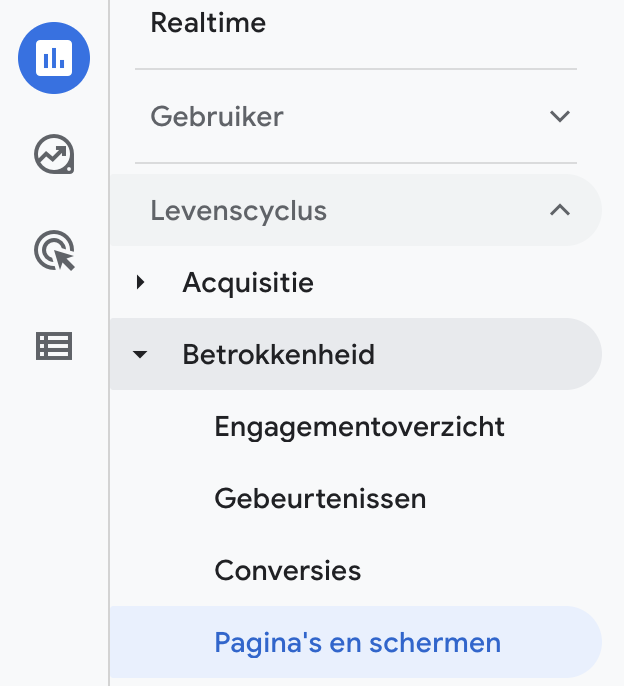Open the Explore trend icon
This screenshot has width=624, height=686.
54,155
